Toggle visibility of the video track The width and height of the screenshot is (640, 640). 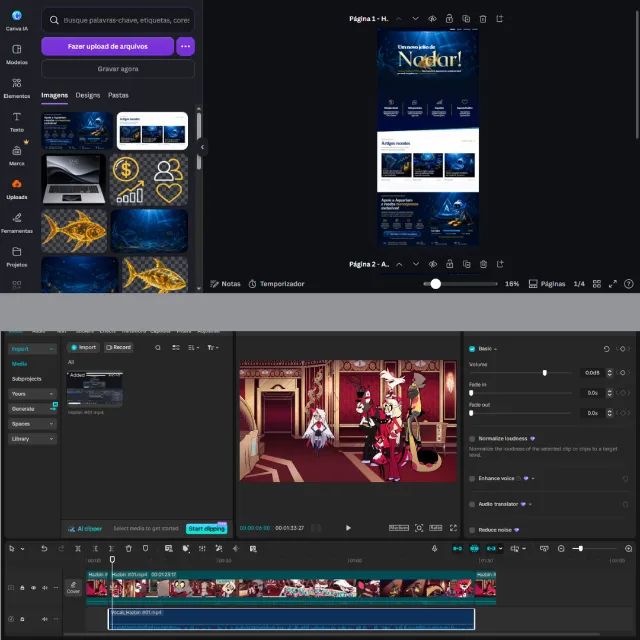(33, 588)
